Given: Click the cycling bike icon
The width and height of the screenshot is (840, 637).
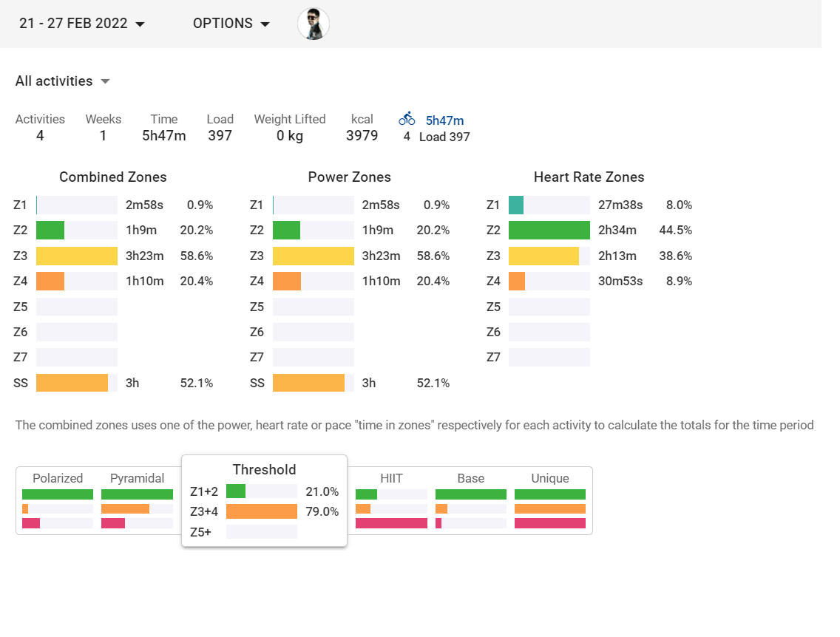Looking at the screenshot, I should tap(407, 119).
